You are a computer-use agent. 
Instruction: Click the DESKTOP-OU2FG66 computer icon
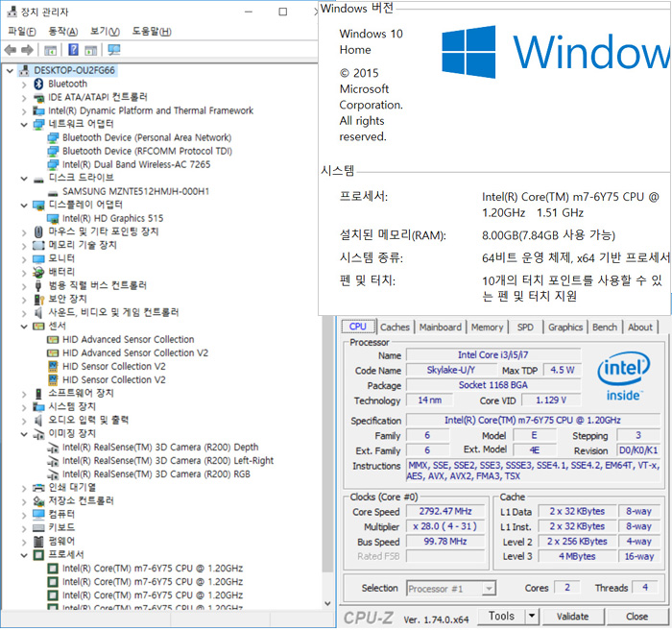pyautogui.click(x=25, y=70)
